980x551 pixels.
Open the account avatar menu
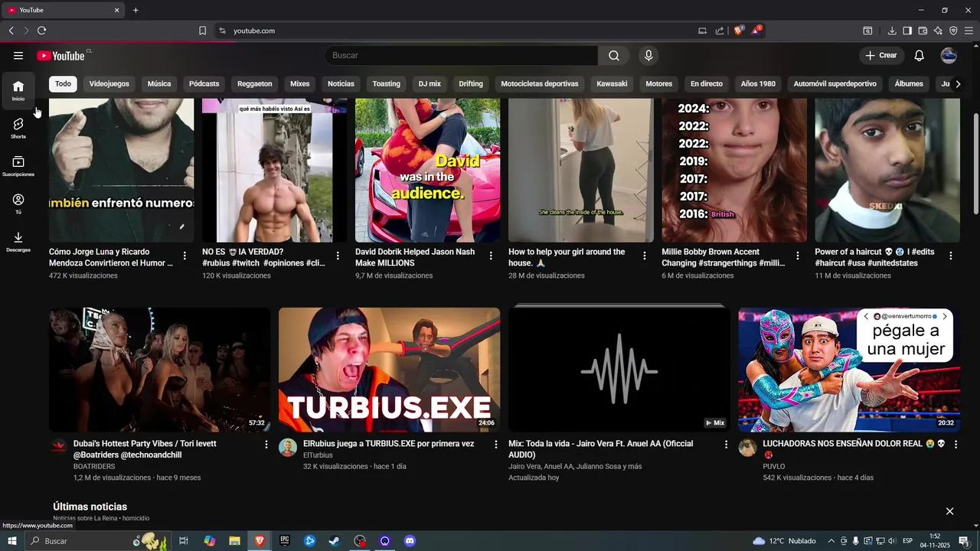click(949, 56)
